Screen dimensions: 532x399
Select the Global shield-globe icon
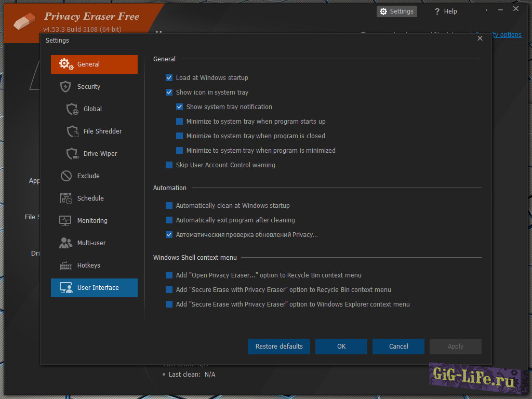tap(72, 109)
